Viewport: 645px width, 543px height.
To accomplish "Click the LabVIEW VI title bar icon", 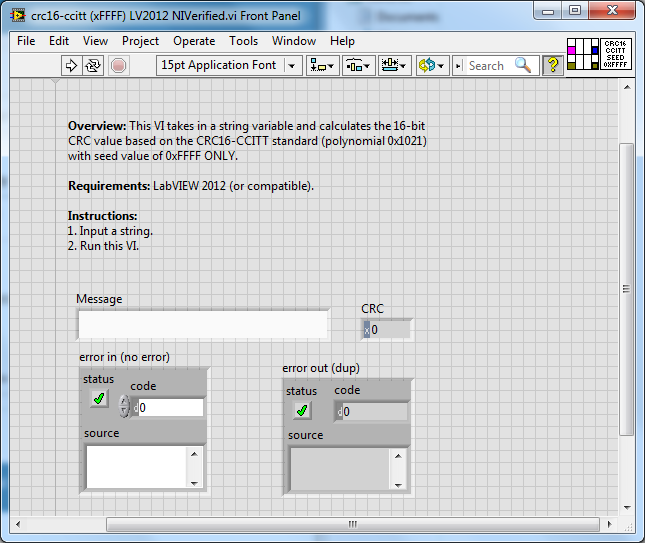I will (x=17, y=16).
